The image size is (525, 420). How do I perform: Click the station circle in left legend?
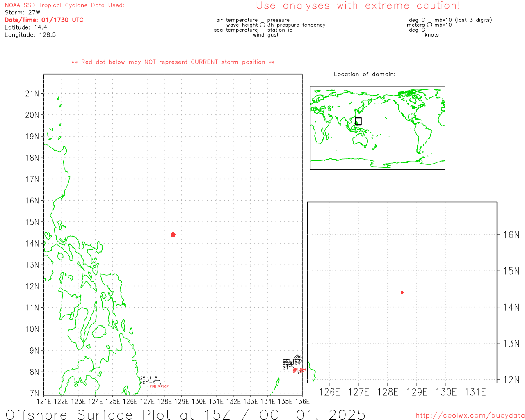point(262,25)
